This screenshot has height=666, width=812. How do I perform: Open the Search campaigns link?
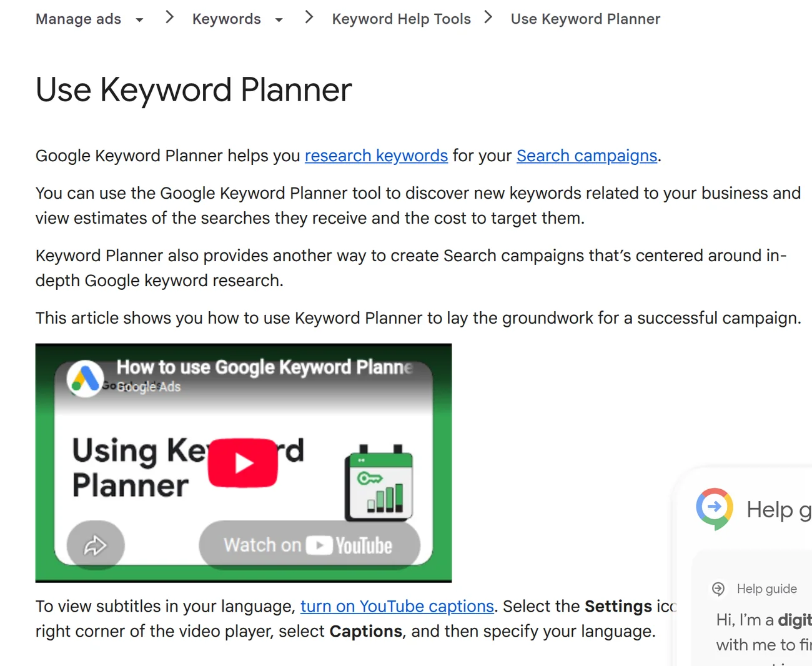(587, 156)
